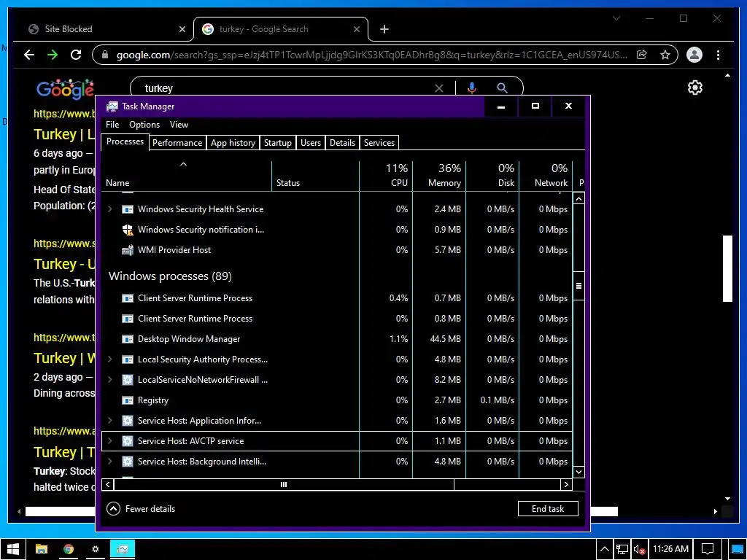The width and height of the screenshot is (747, 560).
Task: Click the muted volume tray icon
Action: coord(639,550)
